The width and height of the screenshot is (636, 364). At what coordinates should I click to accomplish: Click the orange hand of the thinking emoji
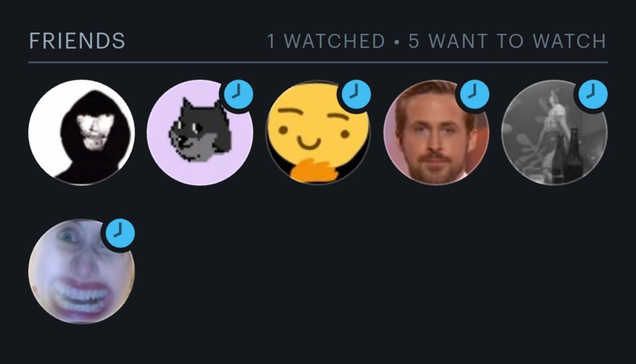coord(311,170)
